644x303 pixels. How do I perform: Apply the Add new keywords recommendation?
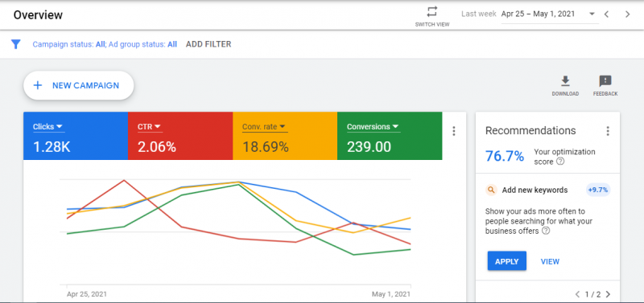click(507, 261)
